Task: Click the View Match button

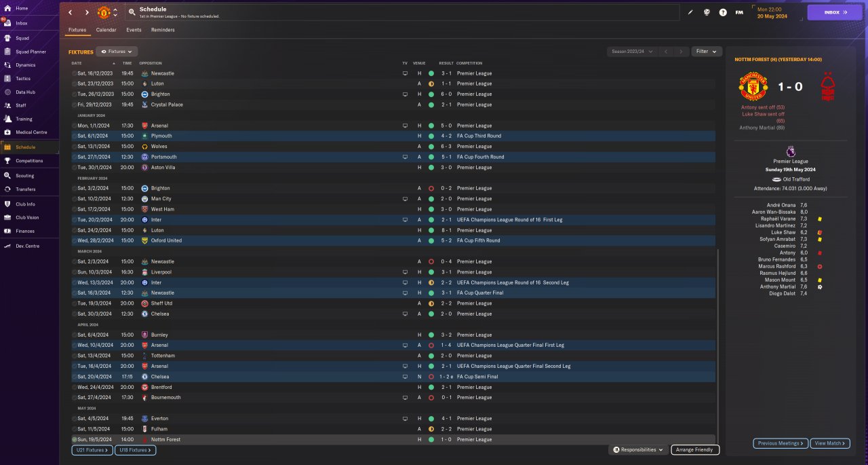Action: tap(829, 443)
